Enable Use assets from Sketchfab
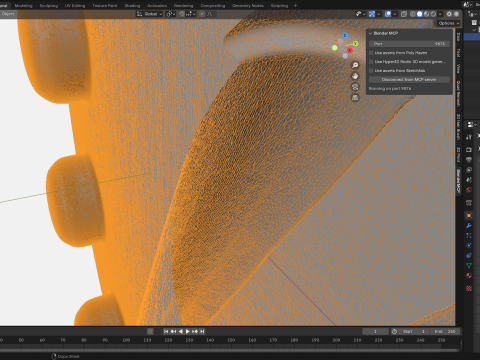This screenshot has height=360, width=480. [x=371, y=71]
